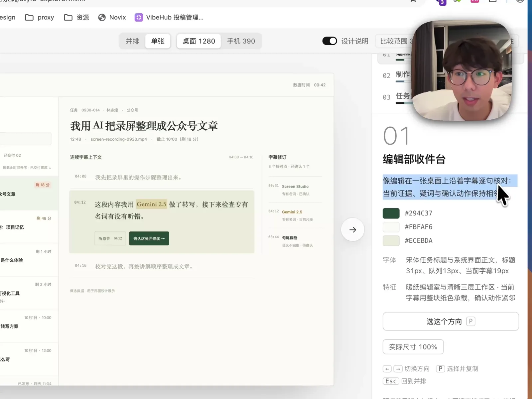The image size is (532, 399).
Task: Click the queue item dated 10月1日 · 12:00
Action: tap(29, 358)
